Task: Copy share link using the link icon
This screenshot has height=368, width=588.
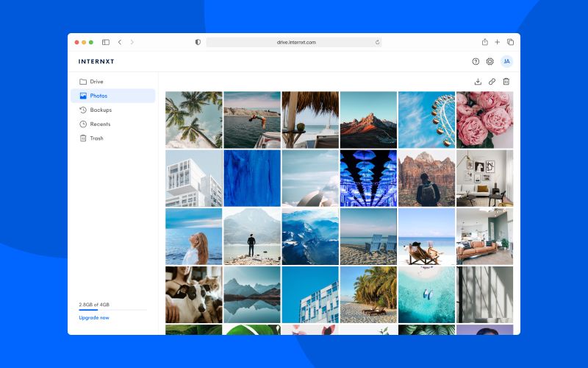Action: pyautogui.click(x=492, y=82)
